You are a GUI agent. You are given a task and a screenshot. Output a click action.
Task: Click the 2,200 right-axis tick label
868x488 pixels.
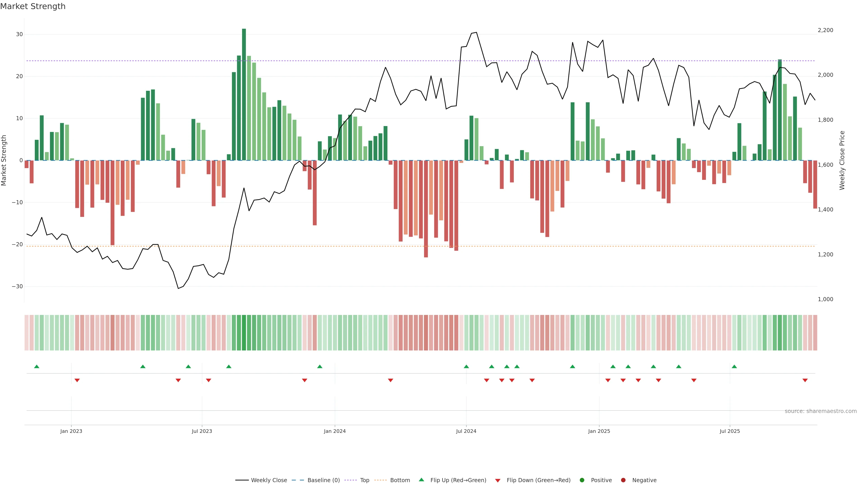[x=825, y=30]
